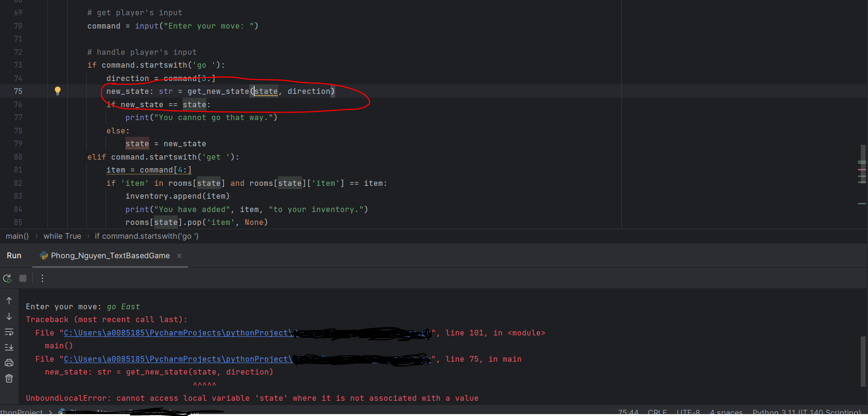The image size is (868, 416).
Task: Click the 'if command.startswith' breadcrumb
Action: coord(147,236)
